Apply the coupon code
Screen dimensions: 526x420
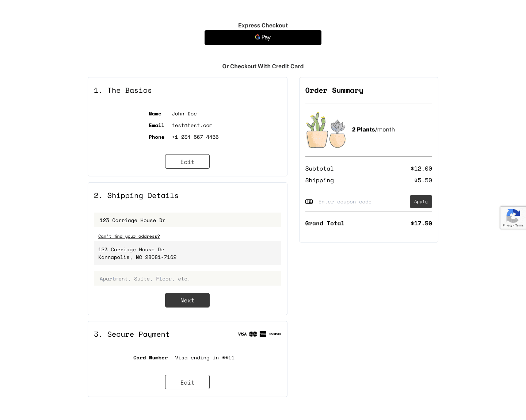point(421,202)
